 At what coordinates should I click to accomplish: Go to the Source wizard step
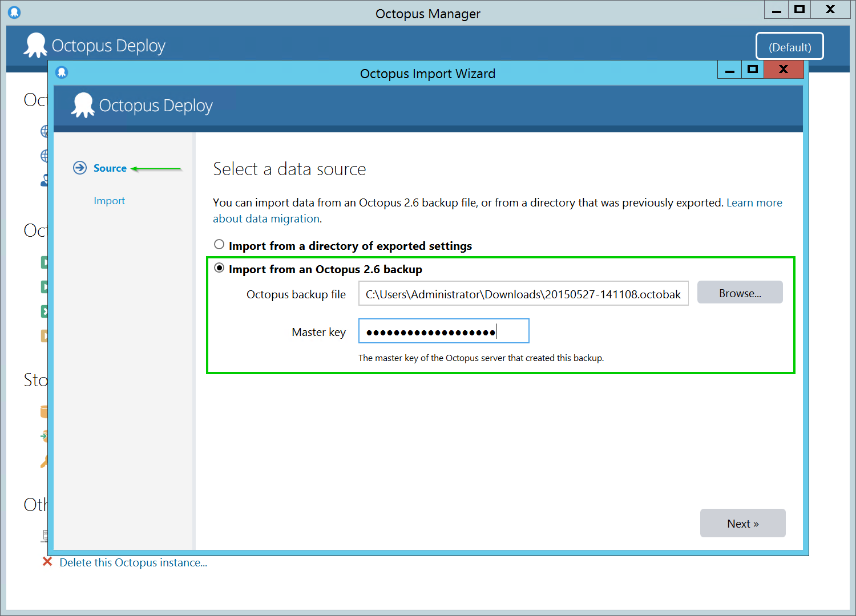(x=110, y=168)
